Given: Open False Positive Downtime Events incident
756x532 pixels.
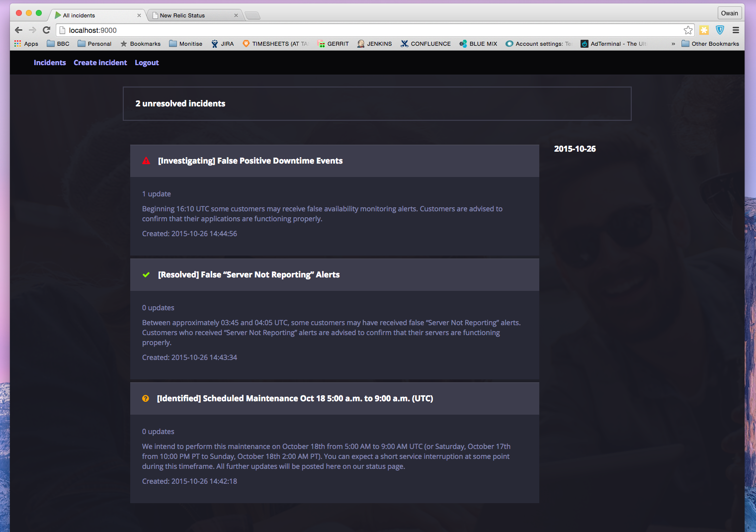Looking at the screenshot, I should [x=250, y=161].
